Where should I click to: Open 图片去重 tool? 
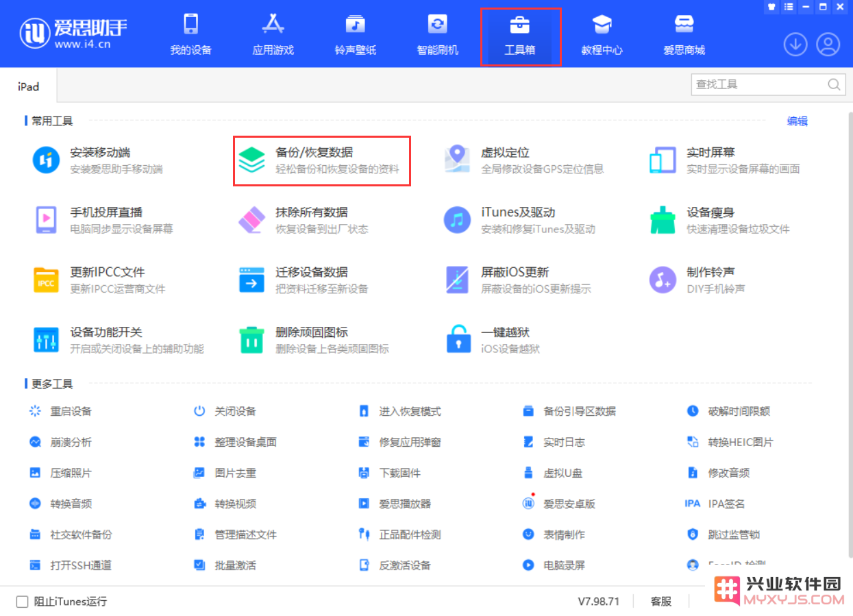click(x=225, y=473)
